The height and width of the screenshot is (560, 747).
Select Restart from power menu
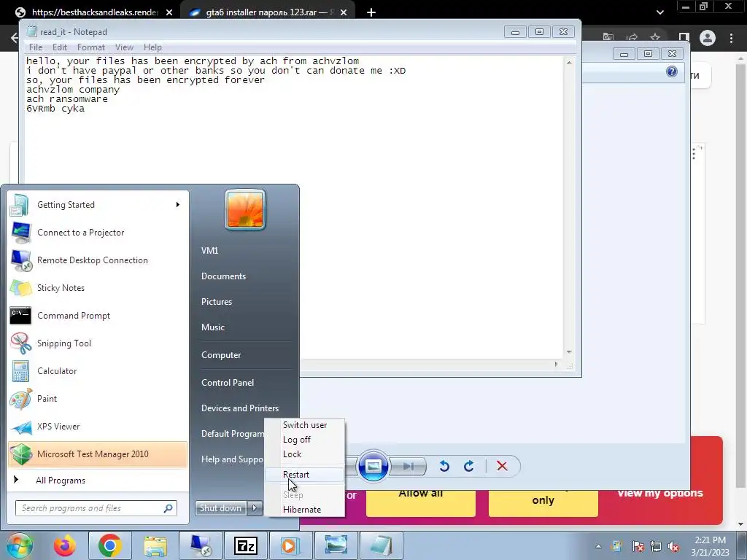pos(304,474)
